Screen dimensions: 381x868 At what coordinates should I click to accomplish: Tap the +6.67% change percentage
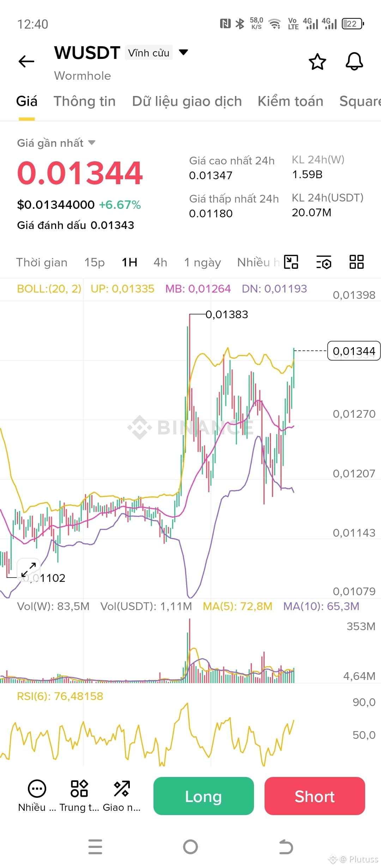point(120,205)
